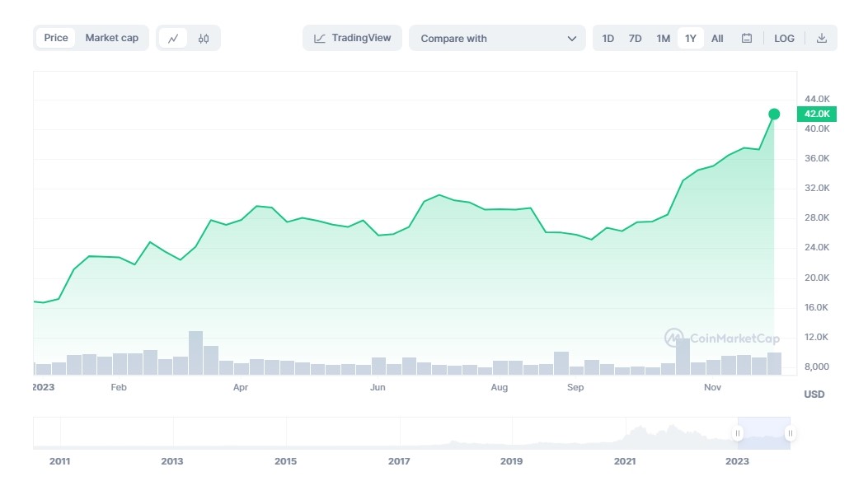
Task: Click 2011 on the overview timeline
Action: (60, 461)
